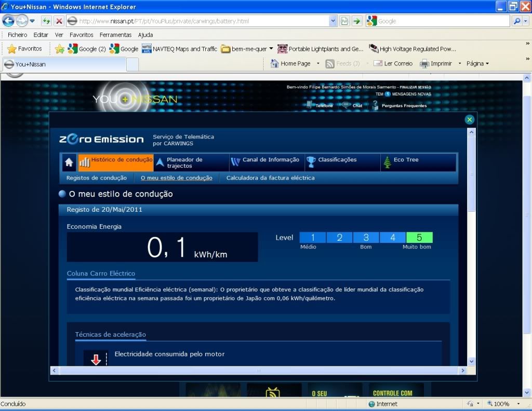Click the Coluna Carro Eléctrico heading
Image resolution: width=532 pixels, height=411 pixels.
101,273
